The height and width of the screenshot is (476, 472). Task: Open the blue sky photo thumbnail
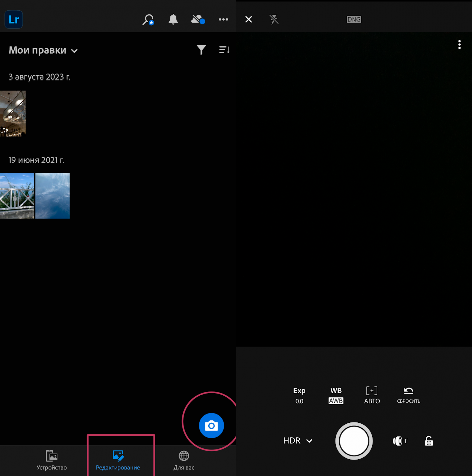click(x=52, y=196)
